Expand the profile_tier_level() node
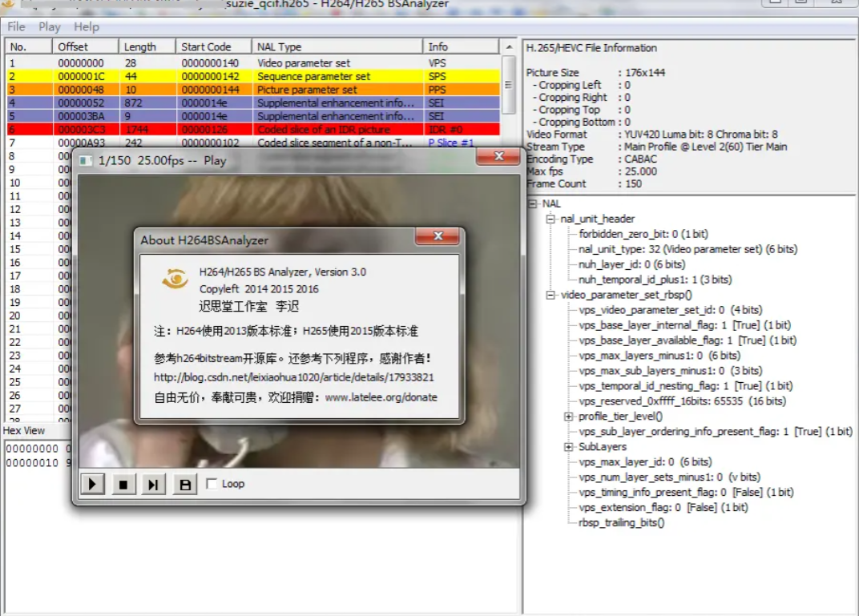859x616 pixels. pyautogui.click(x=568, y=417)
